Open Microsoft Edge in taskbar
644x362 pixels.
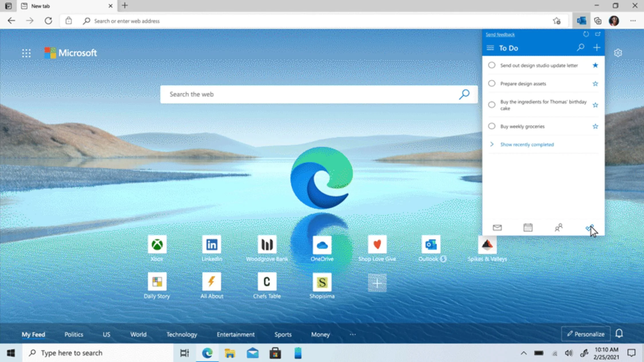(207, 353)
